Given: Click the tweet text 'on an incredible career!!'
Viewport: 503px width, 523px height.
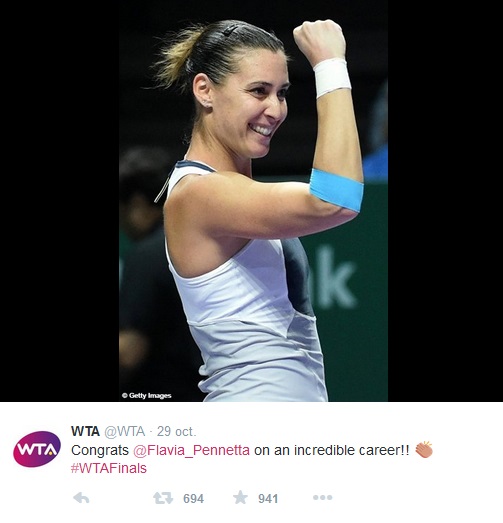Looking at the screenshot, I should pos(332,450).
